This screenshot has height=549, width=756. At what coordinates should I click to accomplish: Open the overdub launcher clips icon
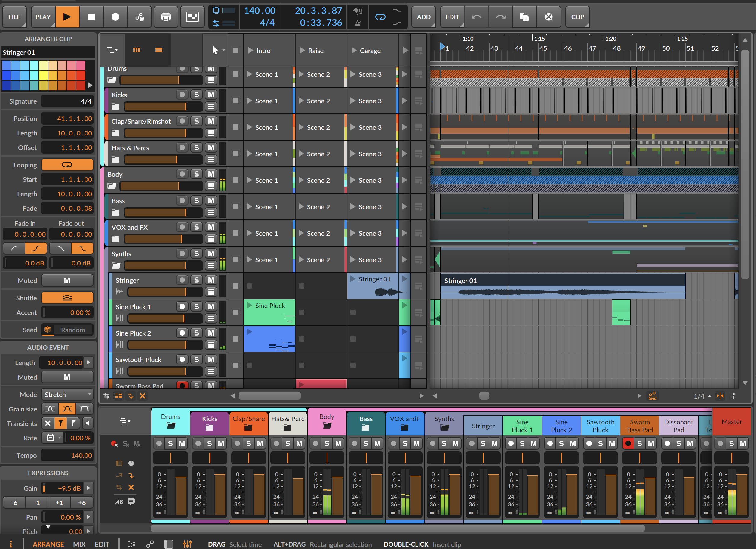[166, 17]
